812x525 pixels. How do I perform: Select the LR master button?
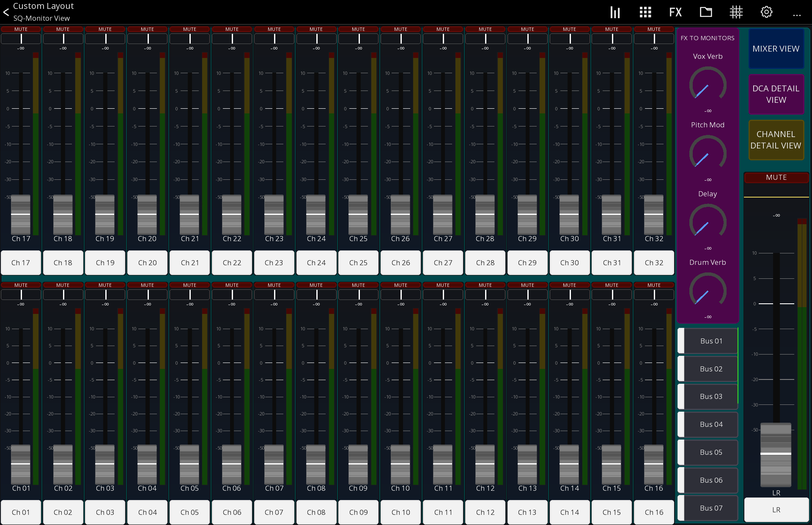click(776, 510)
